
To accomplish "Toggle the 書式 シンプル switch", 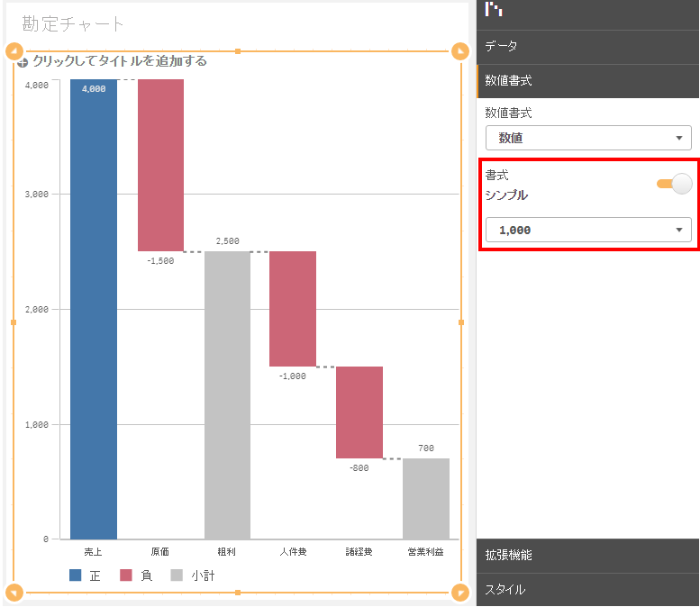I will tap(675, 184).
